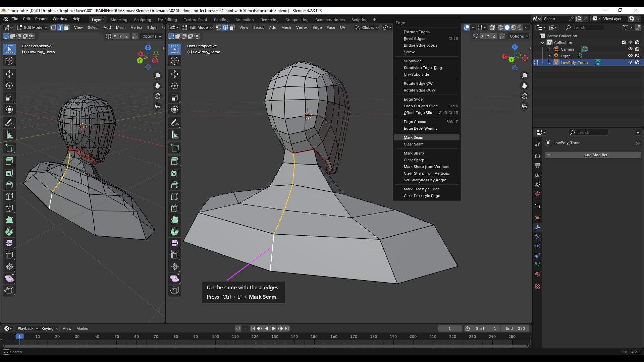Open the Tool properties tab
The image size is (644, 362).
(538, 144)
